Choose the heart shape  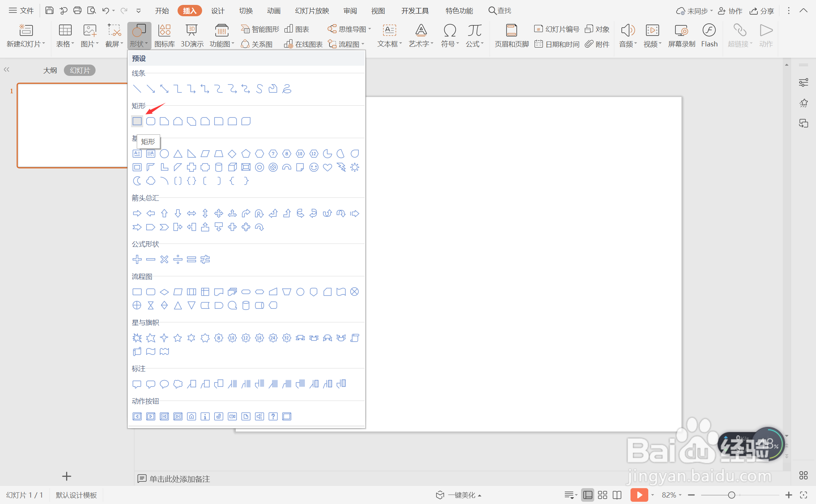click(x=327, y=167)
